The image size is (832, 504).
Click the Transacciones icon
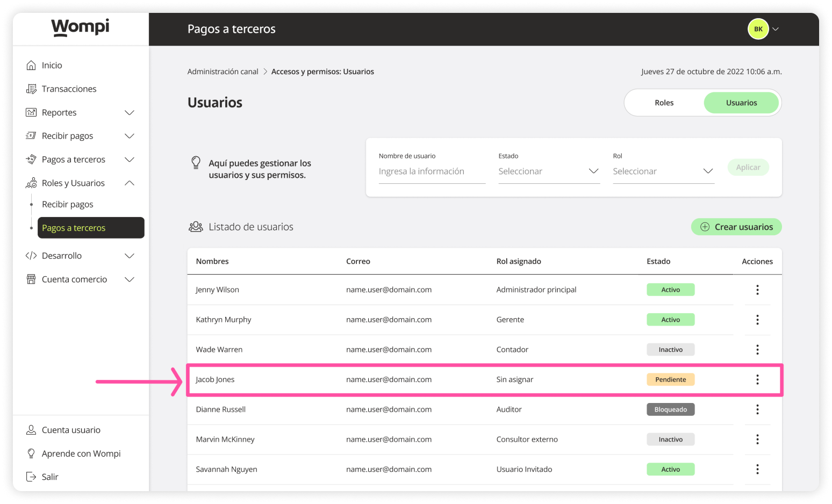(32, 89)
